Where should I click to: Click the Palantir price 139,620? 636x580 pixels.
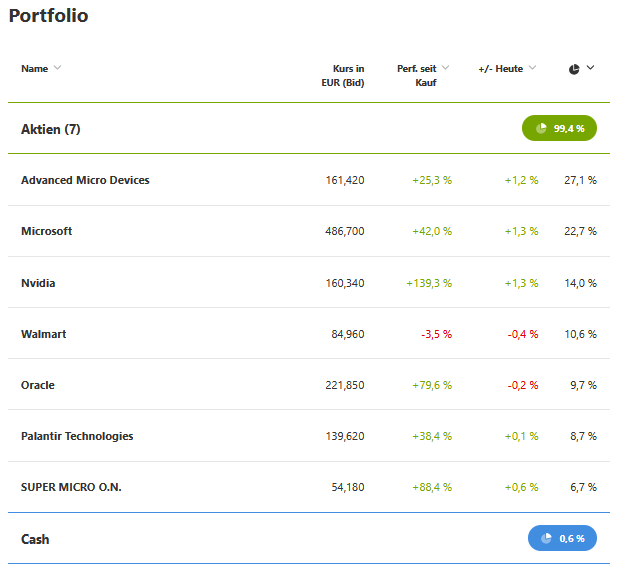pos(345,436)
